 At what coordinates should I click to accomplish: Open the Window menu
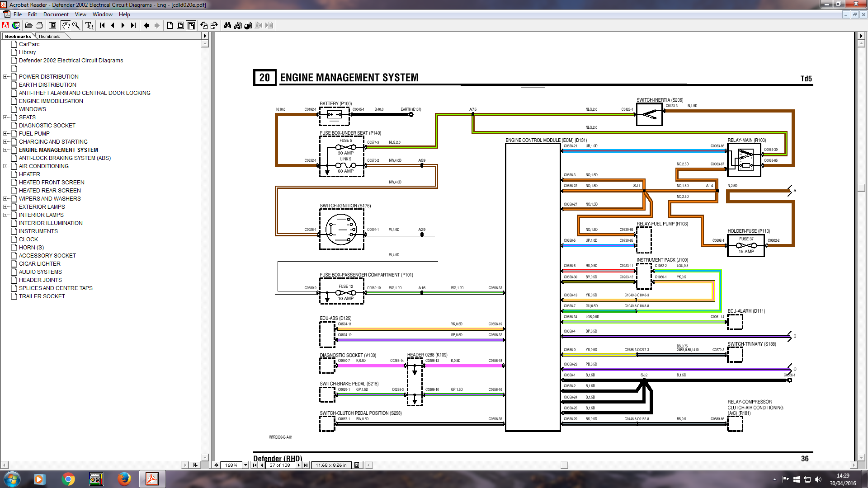103,14
